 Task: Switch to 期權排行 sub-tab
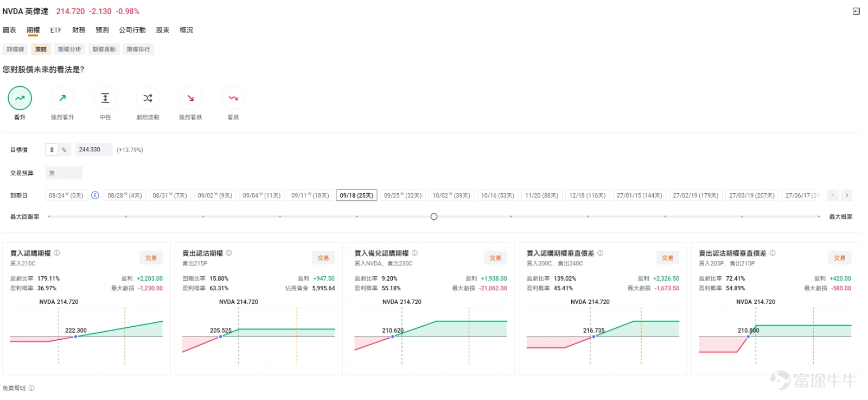138,49
